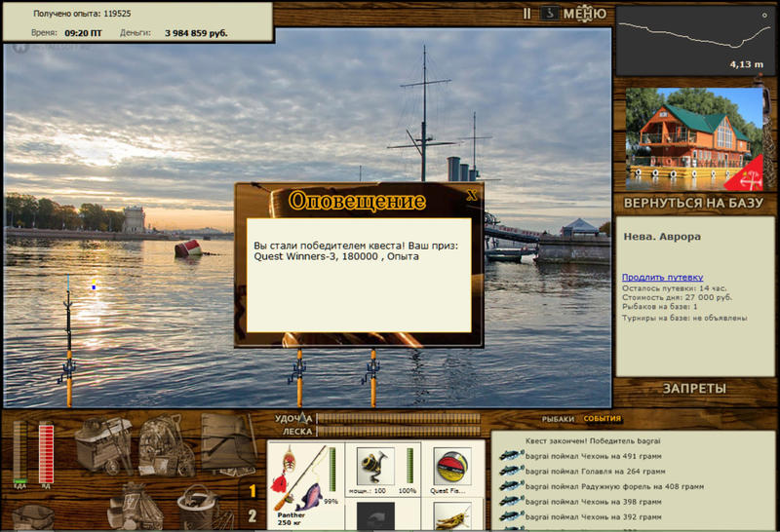The height and width of the screenshot is (532, 780).
Task: Click the ЛЕСКА tension bar
Action: tap(398, 431)
